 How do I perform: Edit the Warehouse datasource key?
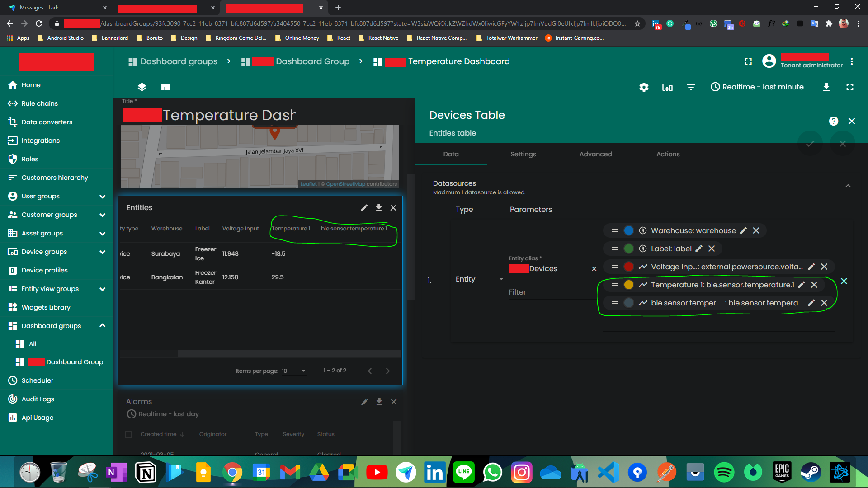[x=744, y=230]
